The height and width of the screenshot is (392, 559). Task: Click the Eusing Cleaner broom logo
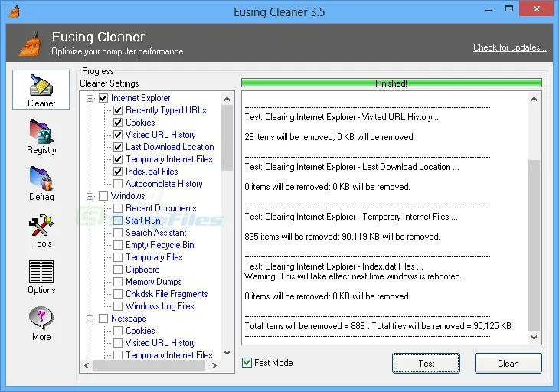[x=31, y=44]
